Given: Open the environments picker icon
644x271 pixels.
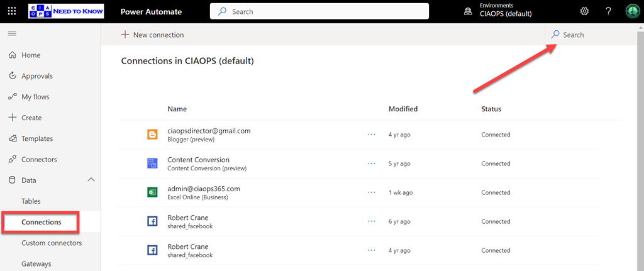Looking at the screenshot, I should 468,11.
